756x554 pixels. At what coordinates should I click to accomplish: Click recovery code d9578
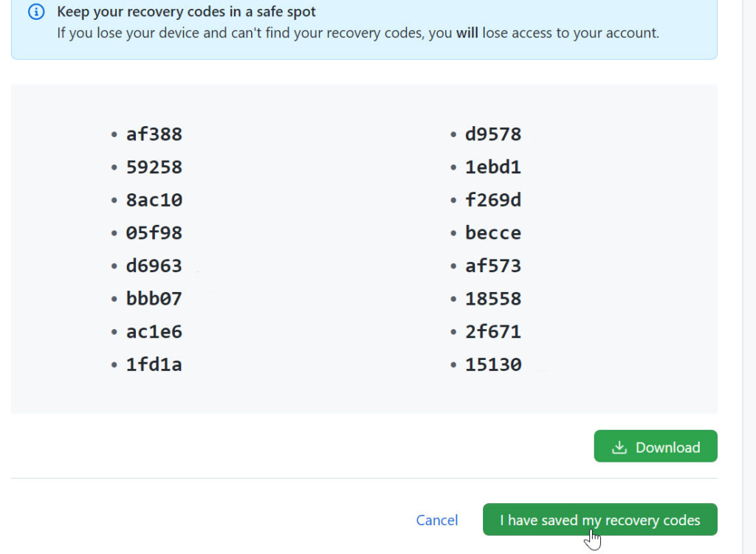click(493, 134)
